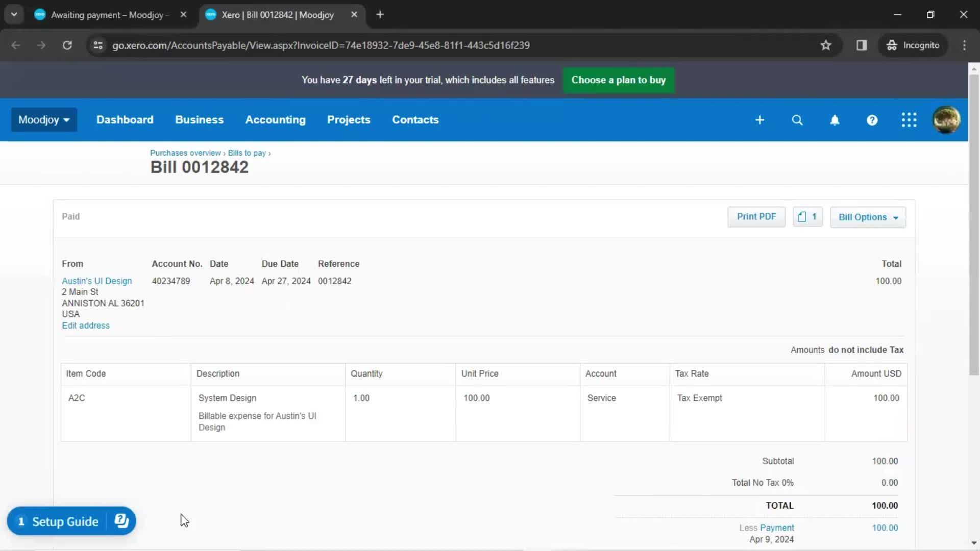
Task: Click Print PDF button
Action: [756, 217]
